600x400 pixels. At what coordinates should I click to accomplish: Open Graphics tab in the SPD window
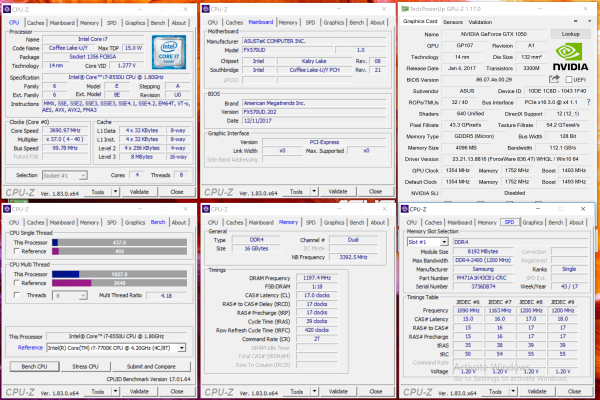tap(533, 222)
